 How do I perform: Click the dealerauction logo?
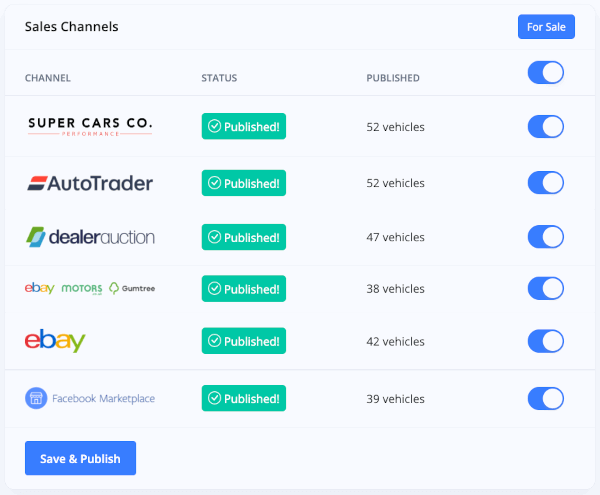[90, 237]
